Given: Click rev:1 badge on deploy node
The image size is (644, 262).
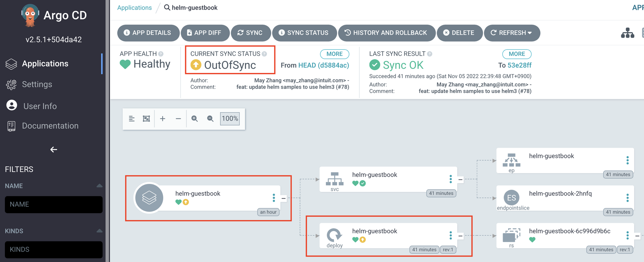Looking at the screenshot, I should tap(448, 249).
